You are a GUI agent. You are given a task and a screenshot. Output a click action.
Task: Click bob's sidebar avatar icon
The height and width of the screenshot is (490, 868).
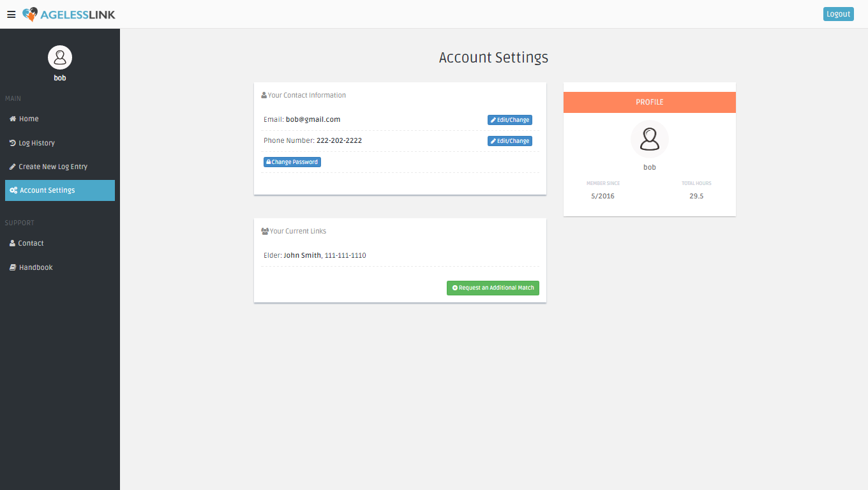[60, 57]
